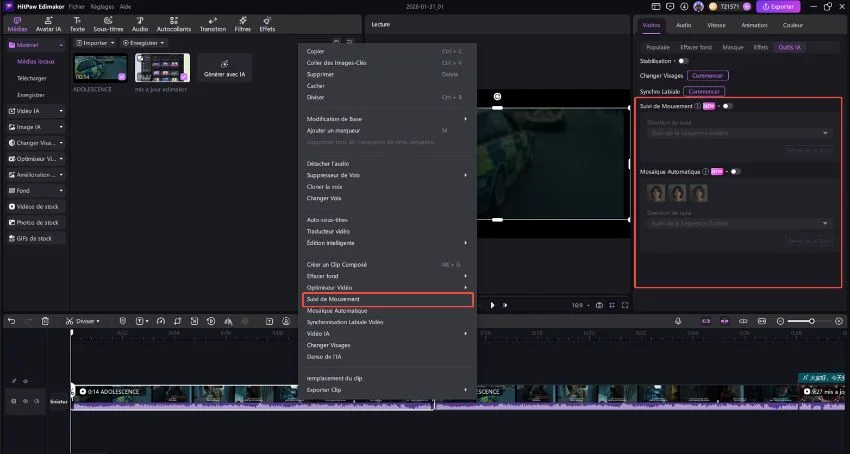The width and height of the screenshot is (850, 454).
Task: Enable the Suivi de Mouvement switch
Action: coord(727,105)
